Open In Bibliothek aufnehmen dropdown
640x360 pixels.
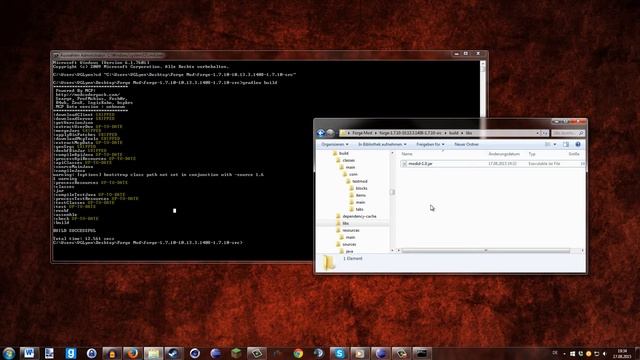click(382, 144)
